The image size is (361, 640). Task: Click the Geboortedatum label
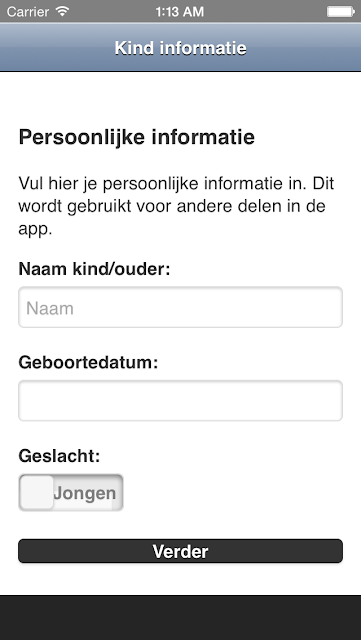point(88,362)
